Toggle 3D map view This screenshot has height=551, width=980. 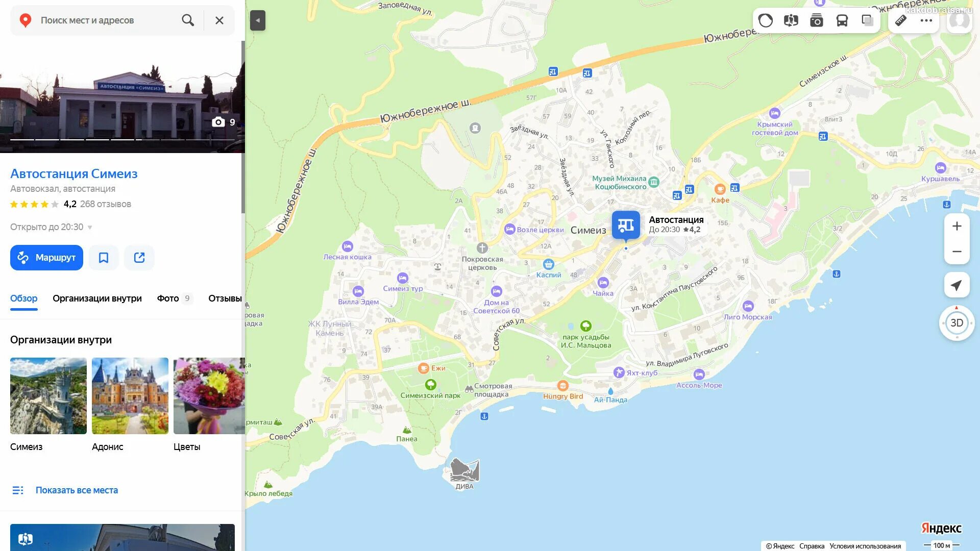(957, 323)
